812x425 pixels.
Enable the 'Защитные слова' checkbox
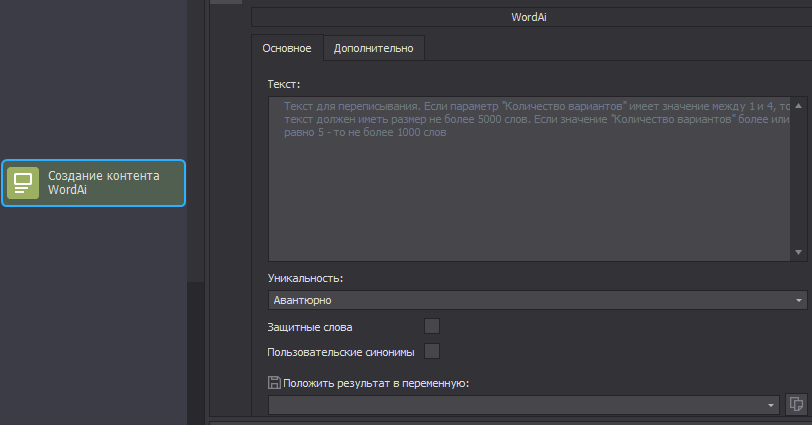tap(432, 326)
